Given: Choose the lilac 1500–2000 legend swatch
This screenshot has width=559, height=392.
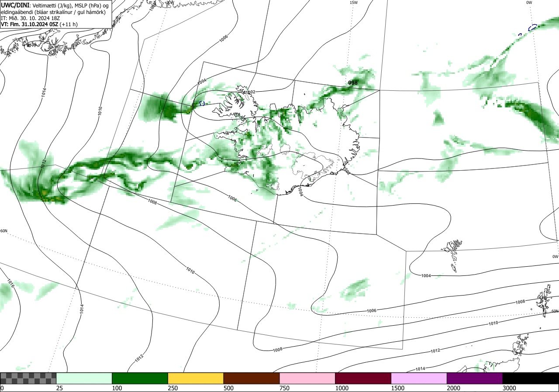Looking at the screenshot, I should coord(419,378).
